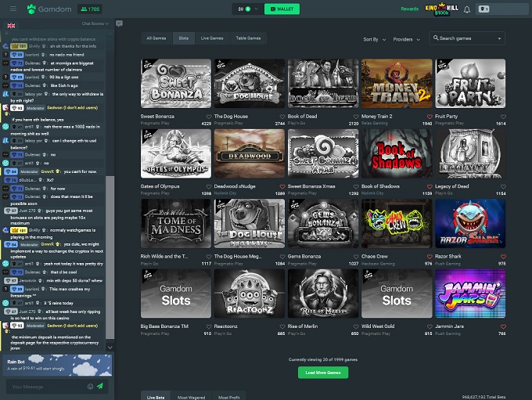Open the user profile menu
This screenshot has width=532, height=400.
tap(501, 9)
